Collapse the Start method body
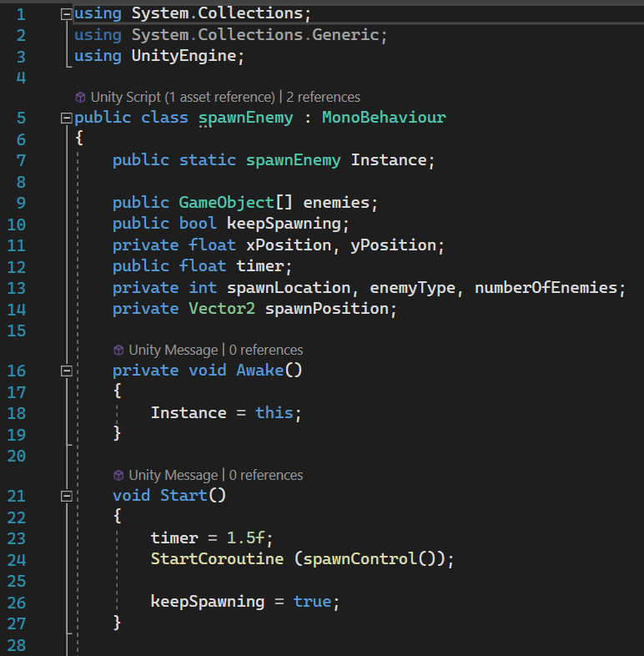The image size is (644, 656). pos(67,497)
